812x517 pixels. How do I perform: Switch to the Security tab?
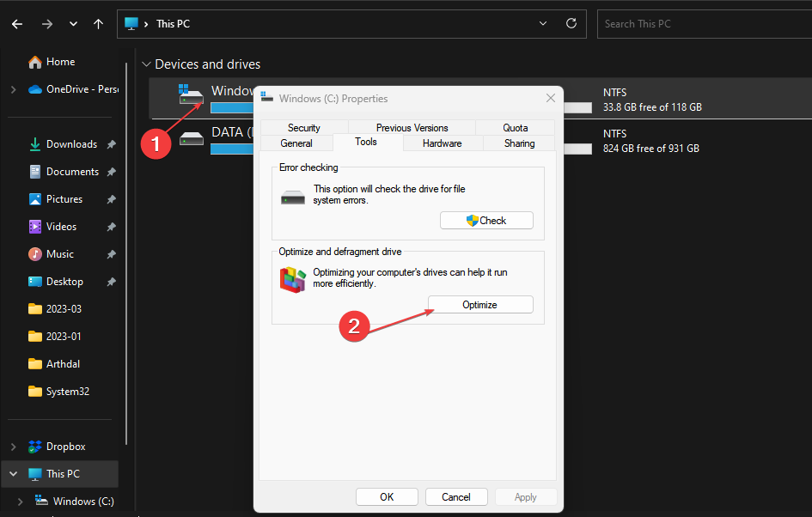(304, 128)
